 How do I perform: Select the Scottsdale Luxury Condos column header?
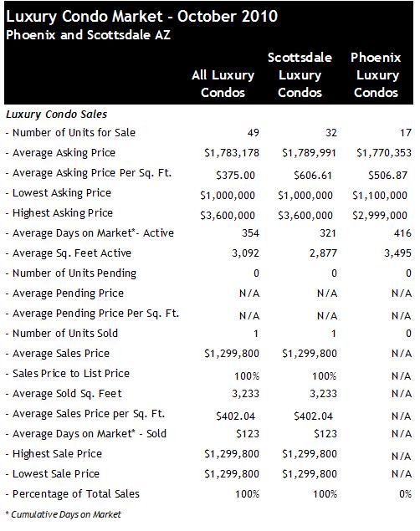point(300,74)
